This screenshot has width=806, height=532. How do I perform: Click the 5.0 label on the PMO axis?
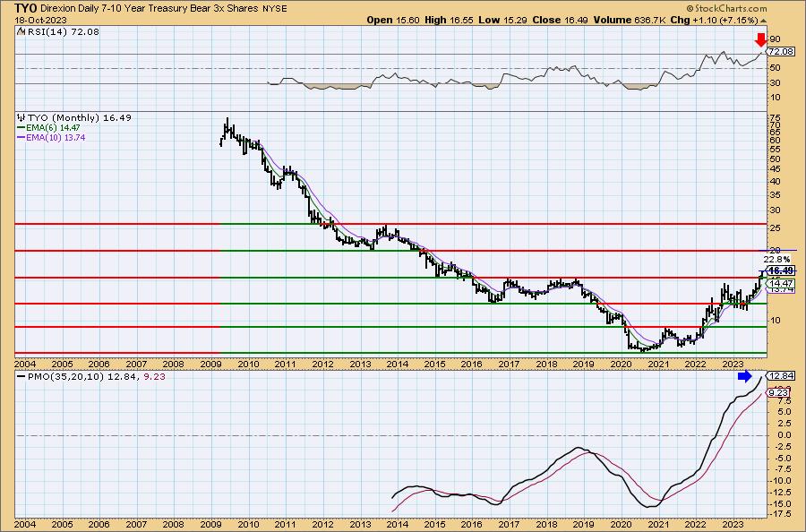click(785, 412)
